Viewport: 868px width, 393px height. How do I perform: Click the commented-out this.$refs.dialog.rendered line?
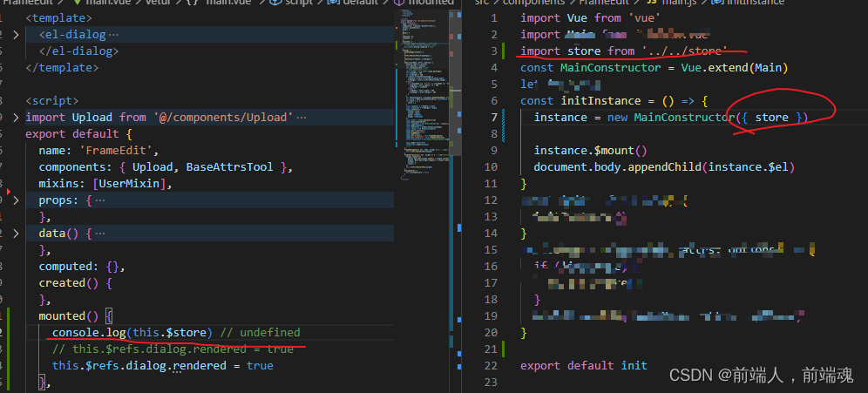click(173, 349)
